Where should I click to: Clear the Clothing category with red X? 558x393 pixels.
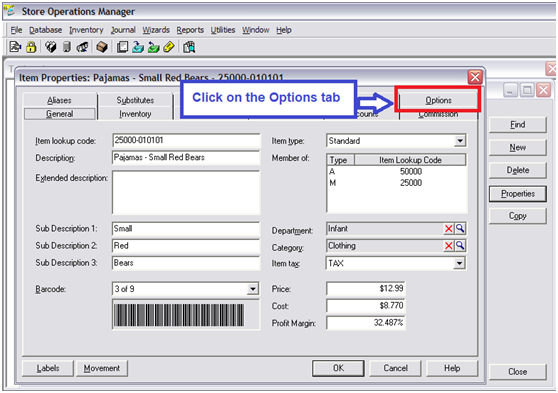coord(449,245)
